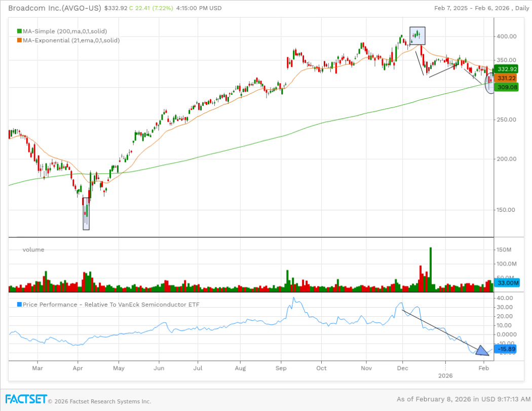Click the 250.00 price axis label

coord(507,120)
